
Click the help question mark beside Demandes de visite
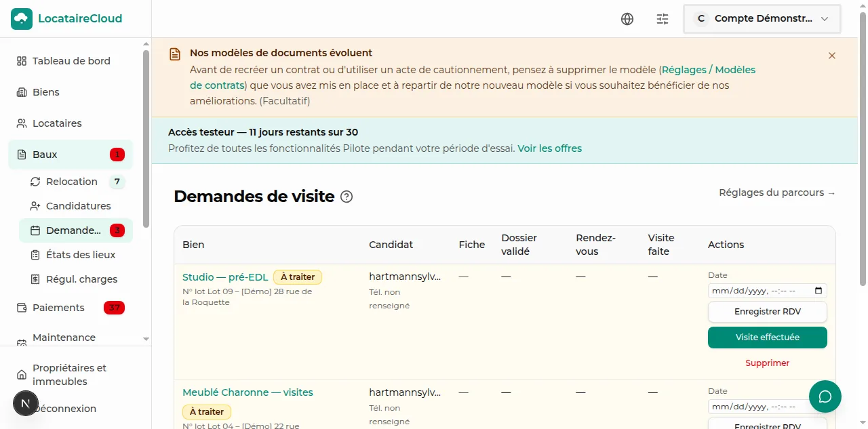tap(347, 197)
